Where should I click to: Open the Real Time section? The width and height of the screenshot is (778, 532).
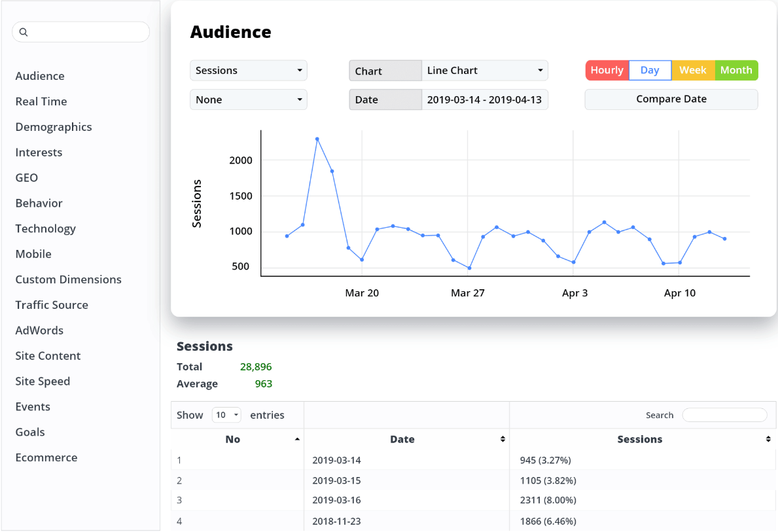41,101
